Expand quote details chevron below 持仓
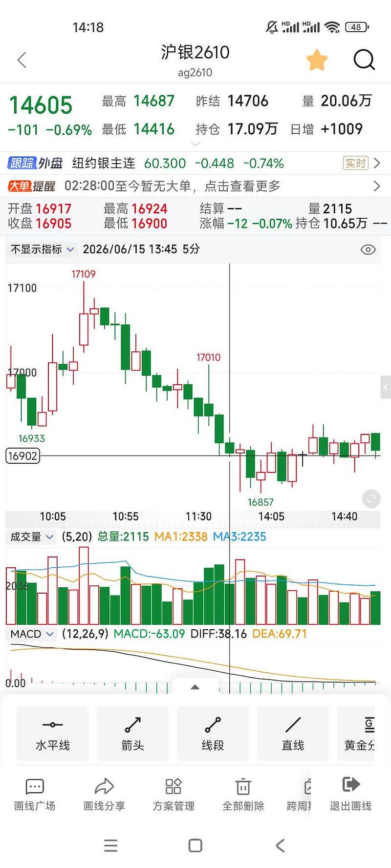This screenshot has width=391, height=868. pos(195,144)
